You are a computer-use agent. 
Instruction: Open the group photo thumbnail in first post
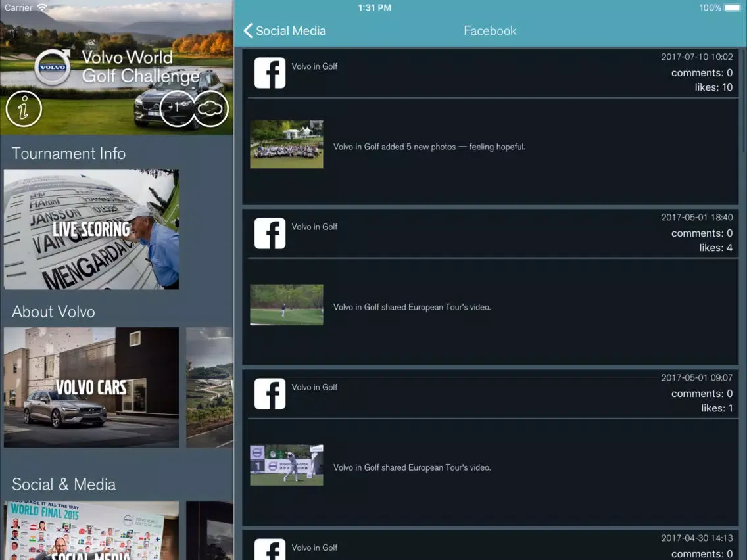point(287,145)
